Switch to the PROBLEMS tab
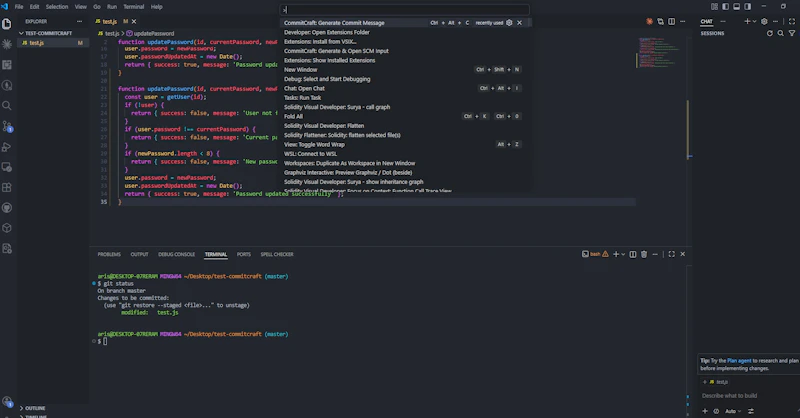Viewport: 800px width, 418px height. (x=109, y=254)
